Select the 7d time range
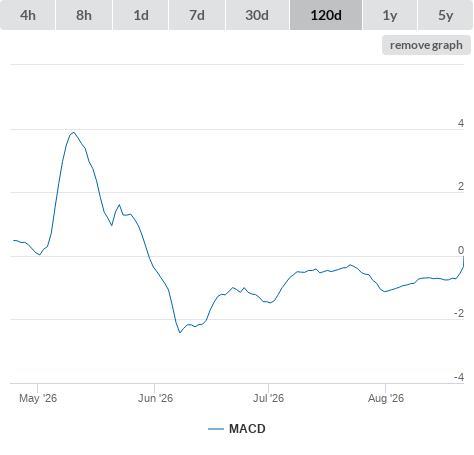This screenshot has height=455, width=474. pos(197,15)
